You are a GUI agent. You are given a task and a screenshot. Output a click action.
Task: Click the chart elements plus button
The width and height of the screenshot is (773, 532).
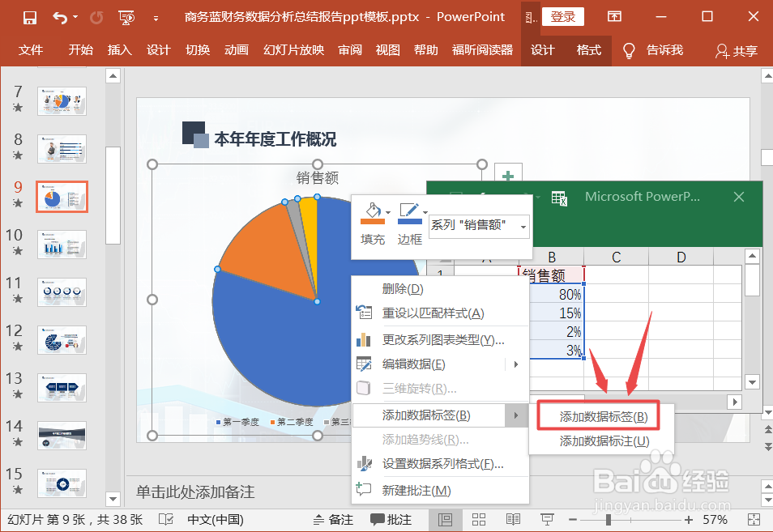(x=508, y=176)
